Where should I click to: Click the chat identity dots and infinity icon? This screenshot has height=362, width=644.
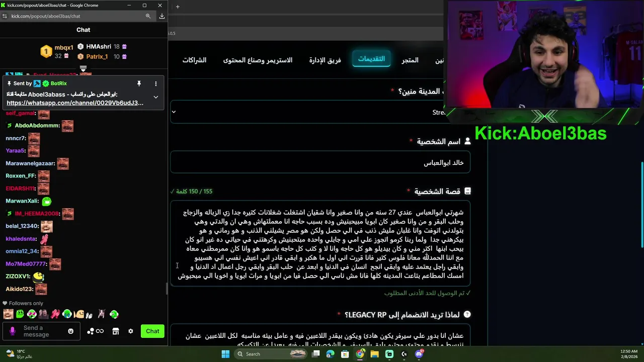coord(96,331)
